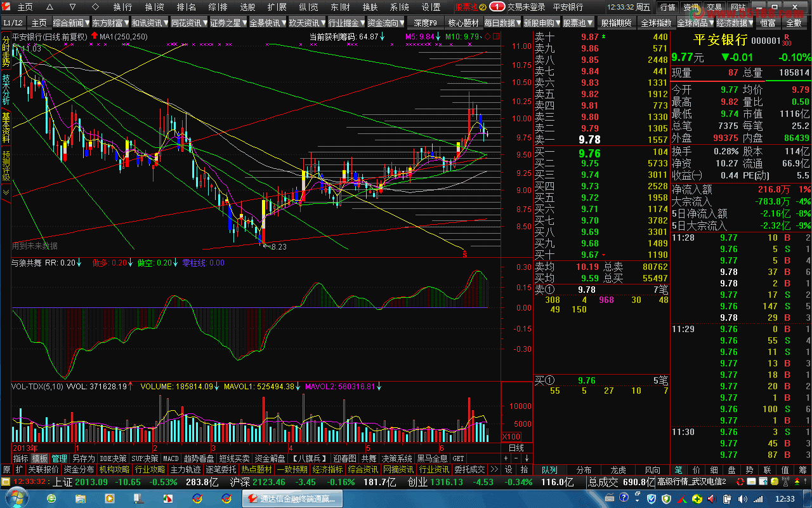812x508 pixels.
Task: Click the red notification badge showing 1
Action: (x=497, y=7)
